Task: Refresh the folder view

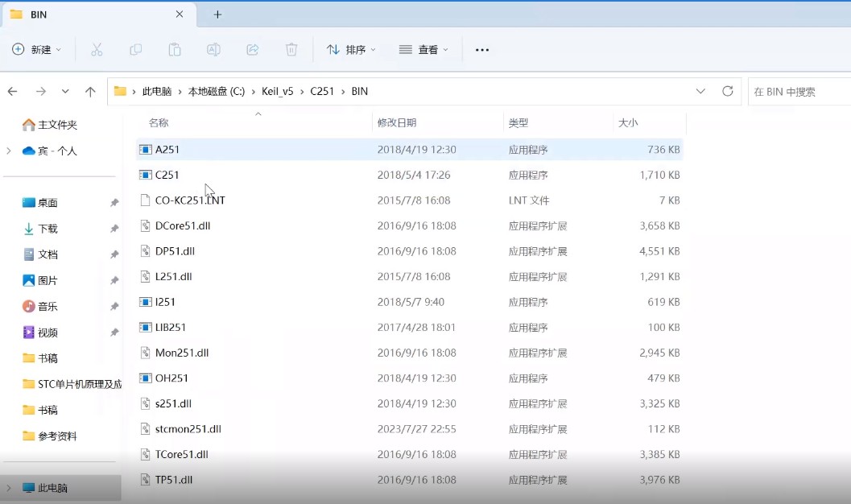Action: point(729,91)
